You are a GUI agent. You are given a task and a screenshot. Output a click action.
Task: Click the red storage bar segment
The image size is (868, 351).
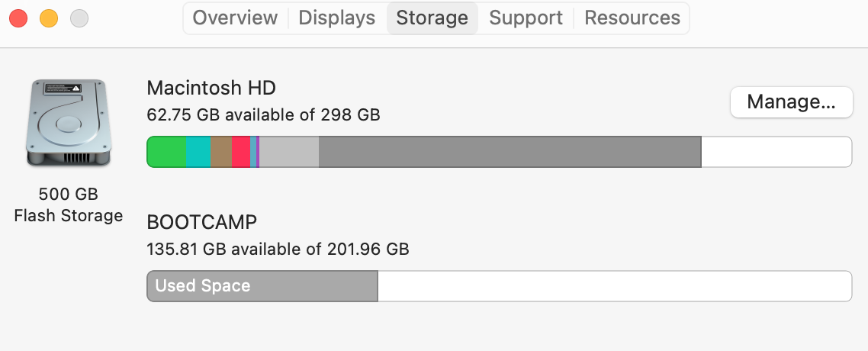240,152
